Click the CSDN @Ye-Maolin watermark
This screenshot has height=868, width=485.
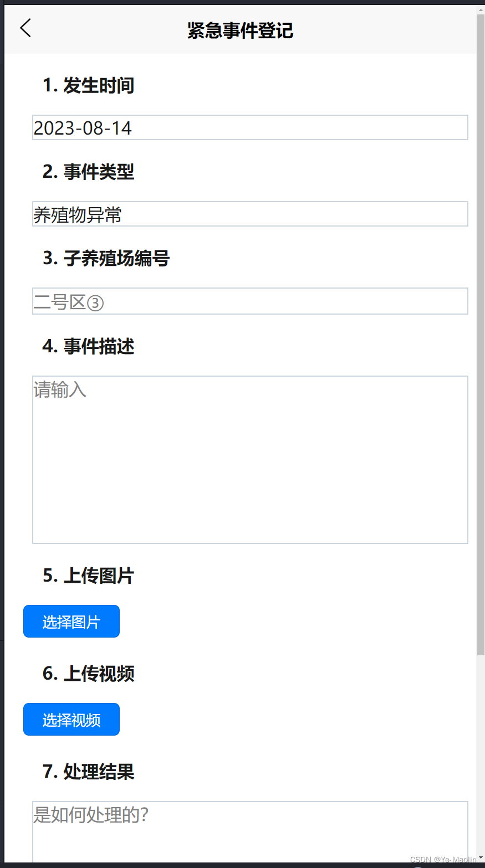tap(443, 860)
